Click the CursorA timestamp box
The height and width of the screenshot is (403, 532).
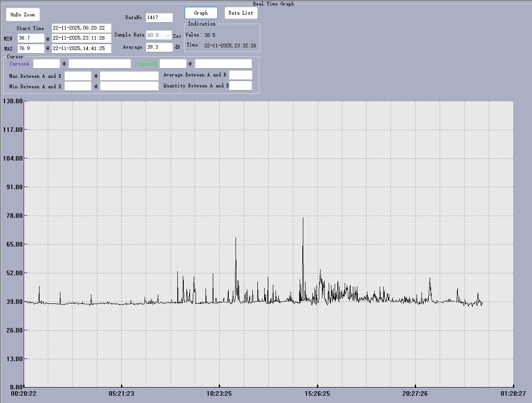point(100,64)
